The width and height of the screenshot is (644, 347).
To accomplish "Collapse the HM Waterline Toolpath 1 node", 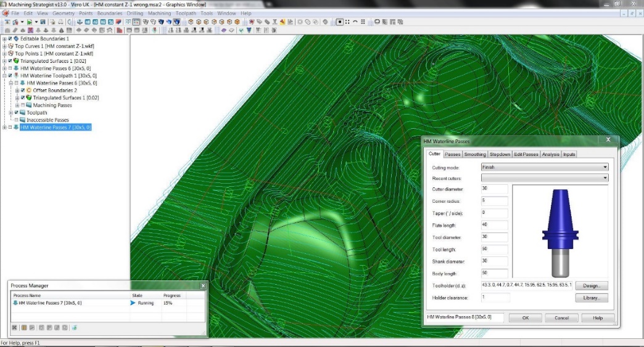I will (x=4, y=75).
